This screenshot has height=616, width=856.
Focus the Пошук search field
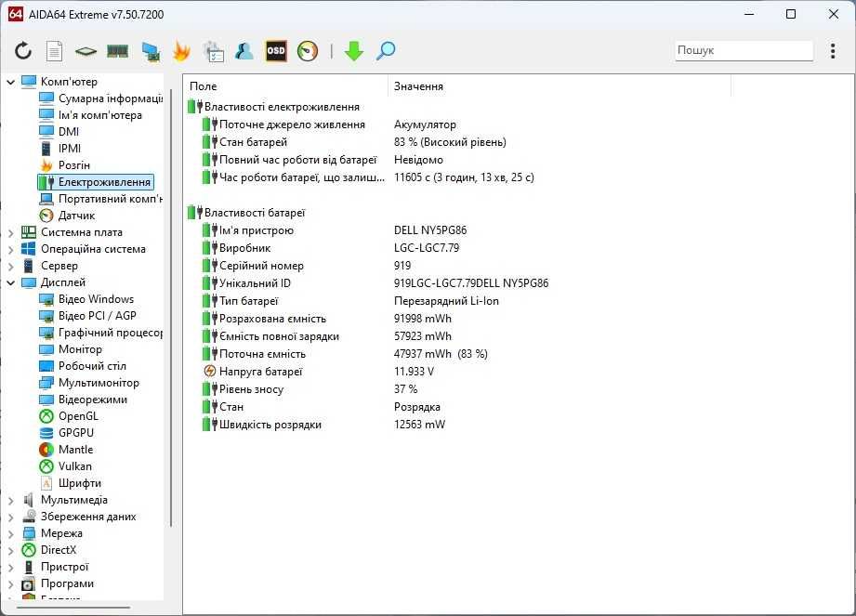pyautogui.click(x=744, y=50)
